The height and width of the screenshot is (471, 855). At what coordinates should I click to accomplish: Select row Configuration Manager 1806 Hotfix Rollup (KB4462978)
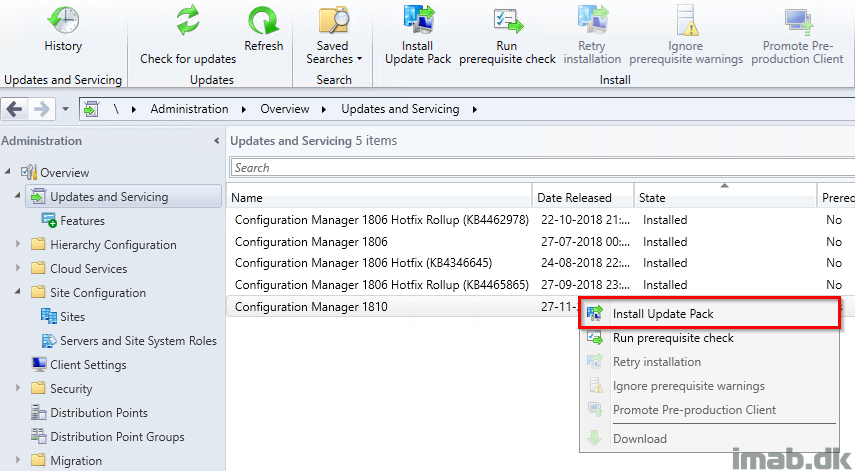pyautogui.click(x=540, y=220)
